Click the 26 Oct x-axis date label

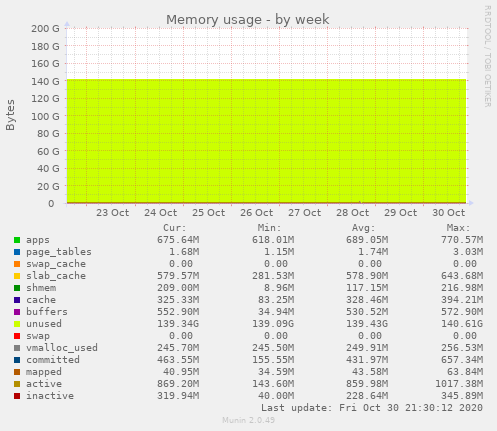point(257,213)
